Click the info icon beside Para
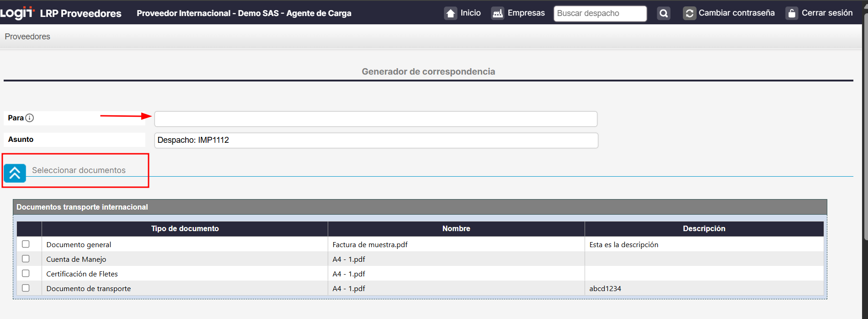 30,118
